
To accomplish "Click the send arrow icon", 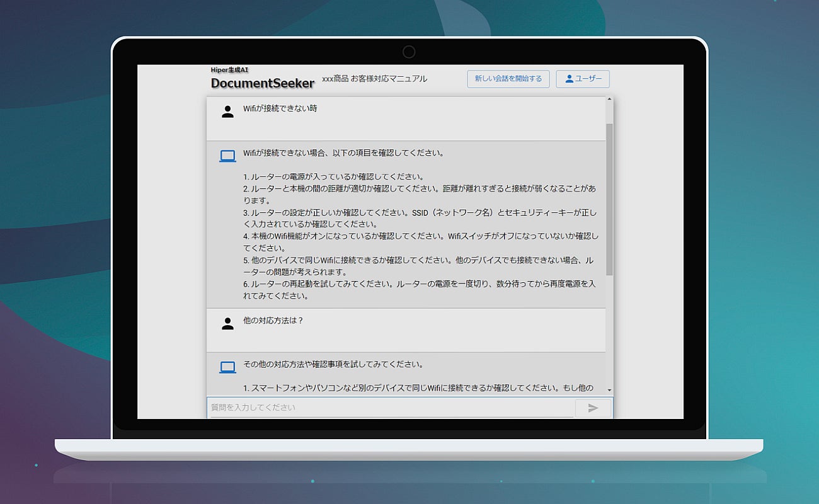I will [x=593, y=408].
